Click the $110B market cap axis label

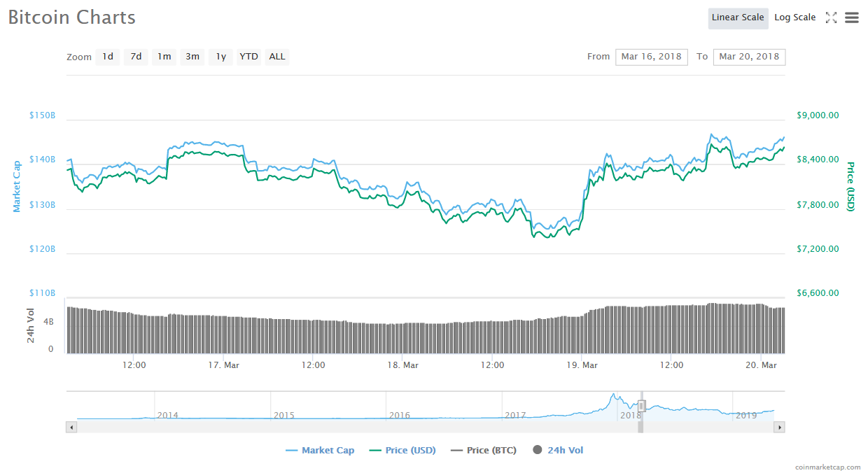coord(42,293)
